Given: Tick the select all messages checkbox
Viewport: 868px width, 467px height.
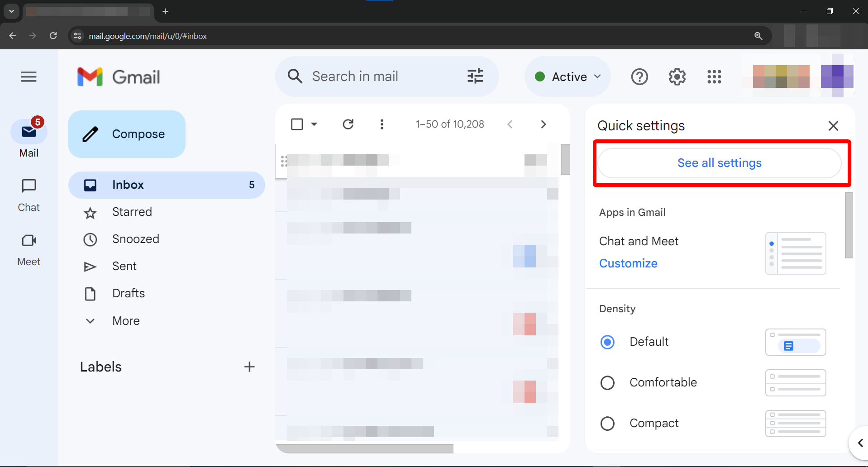Looking at the screenshot, I should [x=297, y=124].
